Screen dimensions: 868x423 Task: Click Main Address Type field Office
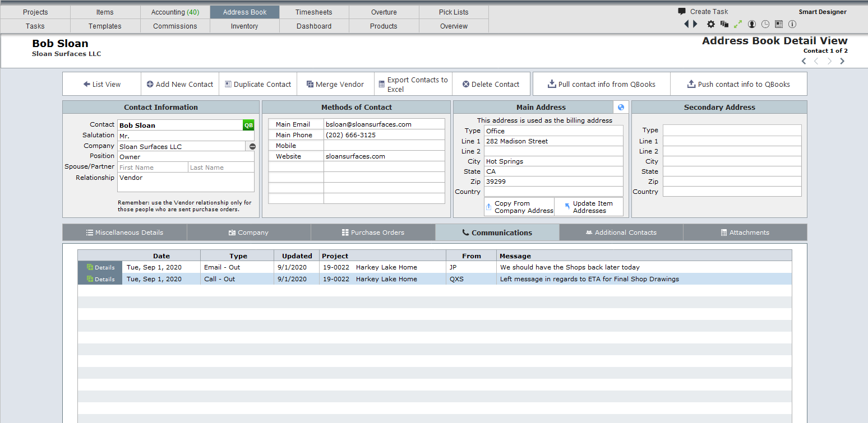click(x=553, y=131)
